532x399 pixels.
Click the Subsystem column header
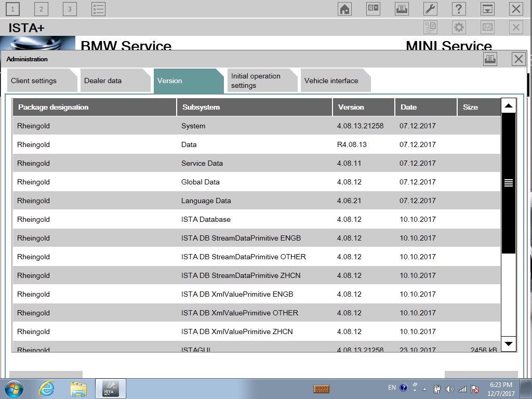(x=255, y=107)
